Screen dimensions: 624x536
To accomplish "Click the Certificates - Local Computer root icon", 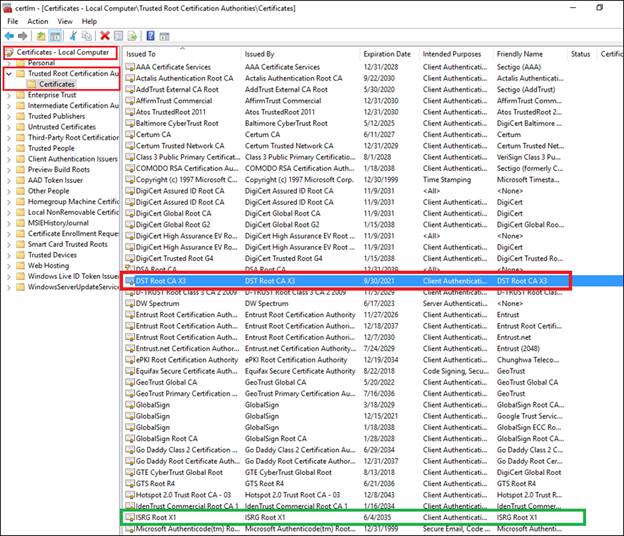I will point(10,52).
